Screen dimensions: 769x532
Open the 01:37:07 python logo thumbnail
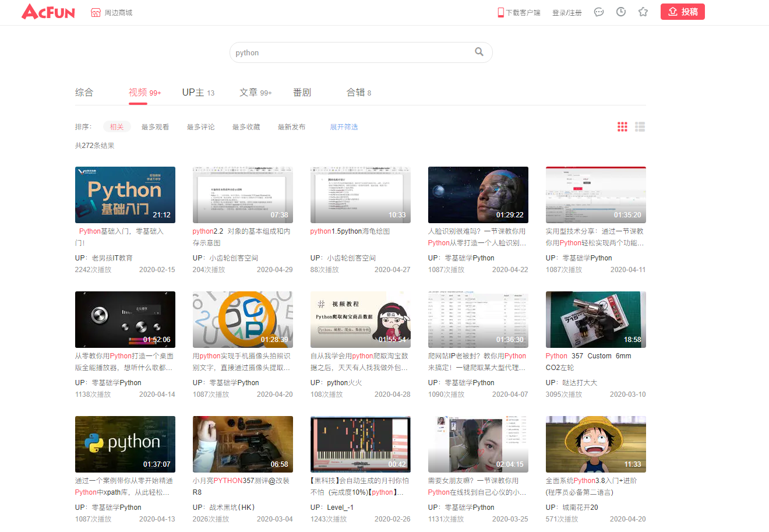[125, 444]
